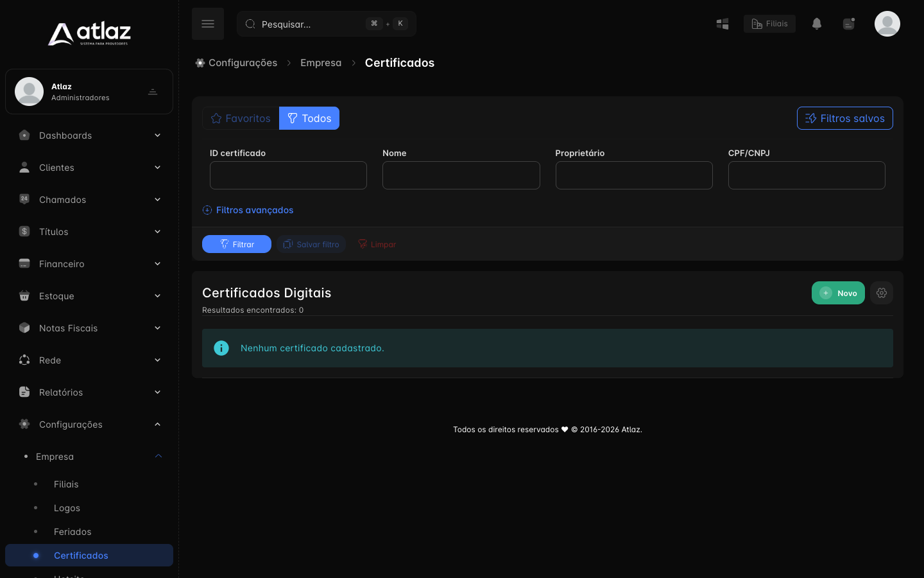This screenshot has width=924, height=578.
Task: Click the search magnifier icon
Action: click(x=250, y=24)
